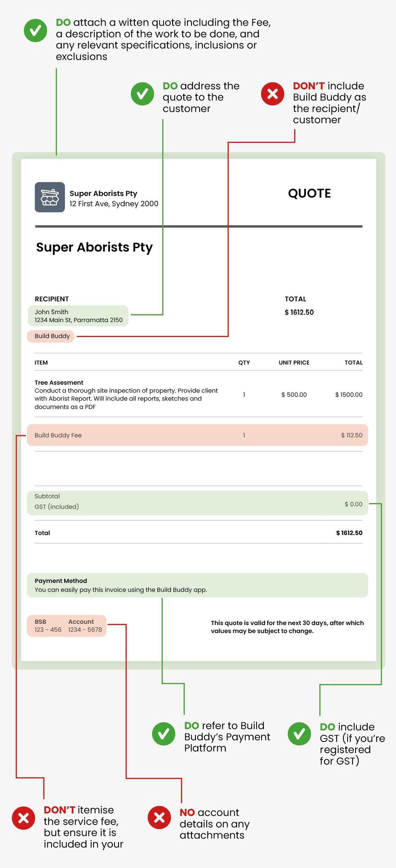Select the John Smith recipient address box
Viewport: 396px width, 868px height.
coord(78,316)
